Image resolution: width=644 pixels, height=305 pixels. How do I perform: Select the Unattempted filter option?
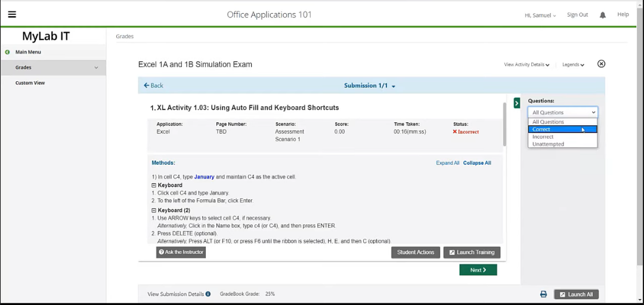563,144
